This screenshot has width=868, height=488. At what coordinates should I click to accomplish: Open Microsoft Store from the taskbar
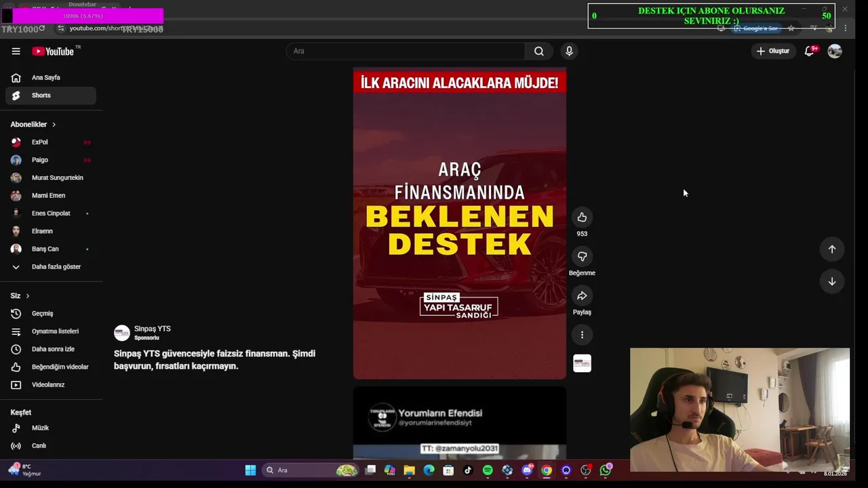pyautogui.click(x=448, y=470)
